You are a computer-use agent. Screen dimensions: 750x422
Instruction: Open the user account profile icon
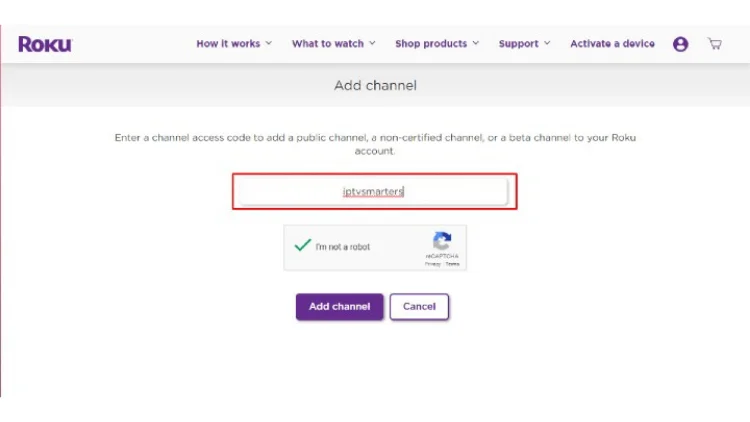(x=680, y=44)
